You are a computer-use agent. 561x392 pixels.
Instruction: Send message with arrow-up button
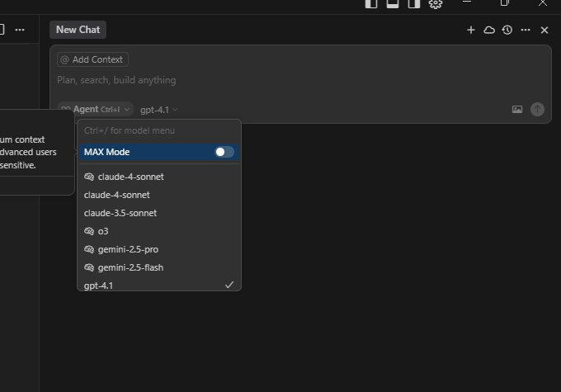(537, 109)
